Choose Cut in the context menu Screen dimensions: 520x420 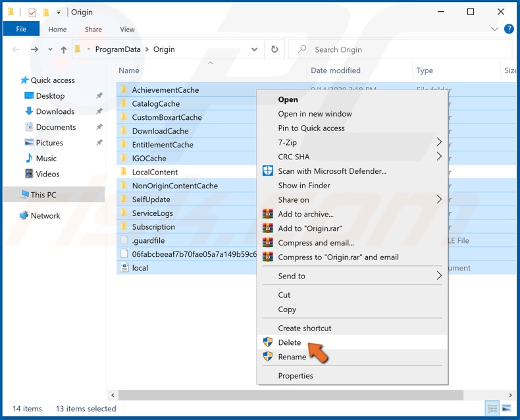tap(352, 295)
